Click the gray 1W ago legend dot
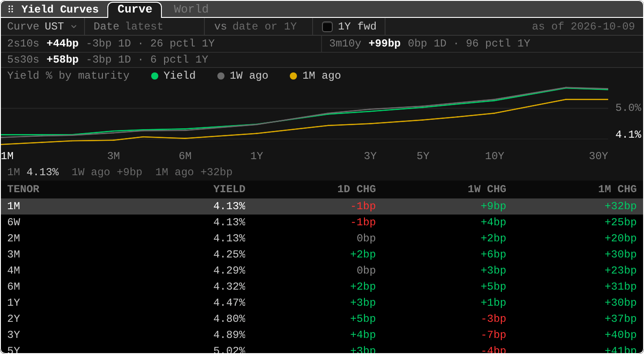 click(221, 76)
